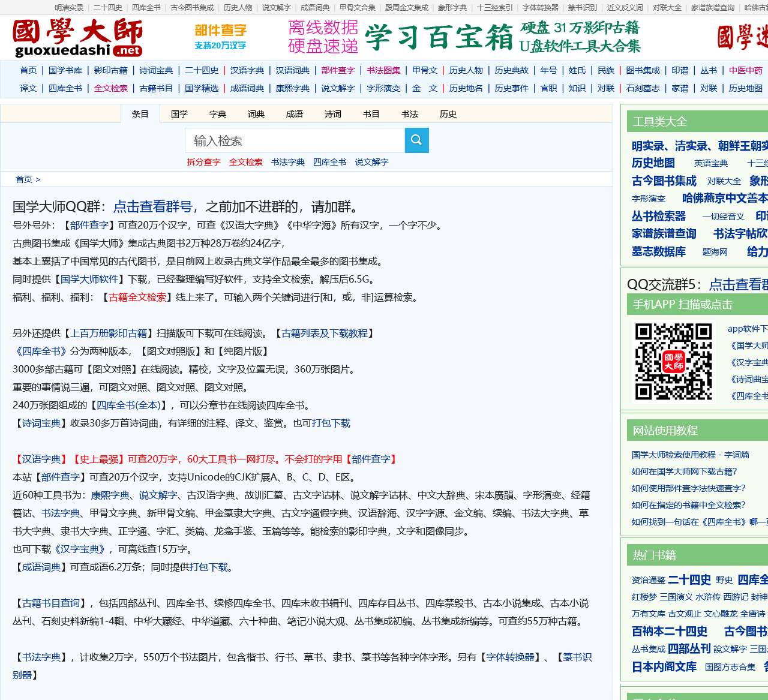
Task: Open 拆分查字 link below search box
Action: click(x=204, y=162)
